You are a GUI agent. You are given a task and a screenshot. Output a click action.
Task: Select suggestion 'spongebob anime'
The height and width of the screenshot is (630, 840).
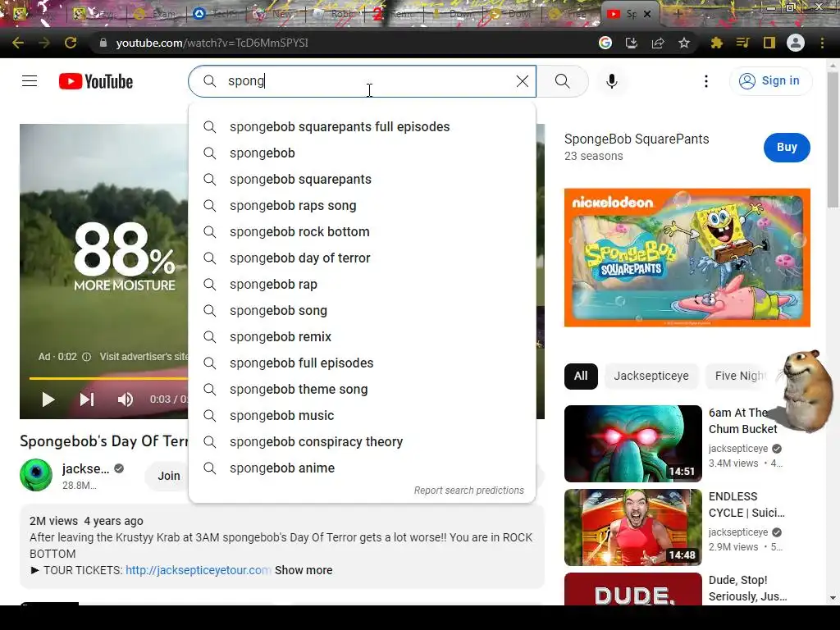[x=362, y=468]
